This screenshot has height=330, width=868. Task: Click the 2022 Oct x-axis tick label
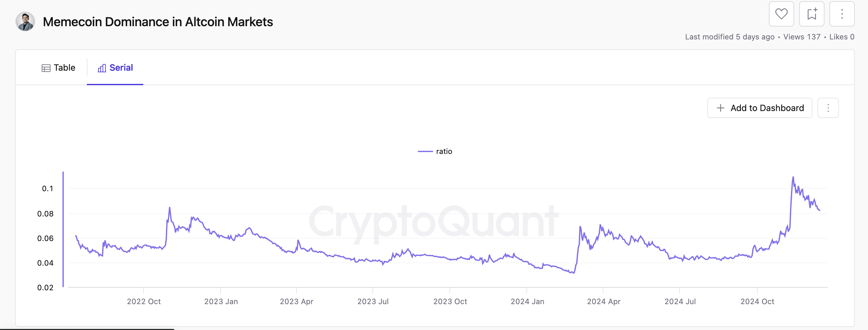pos(144,302)
